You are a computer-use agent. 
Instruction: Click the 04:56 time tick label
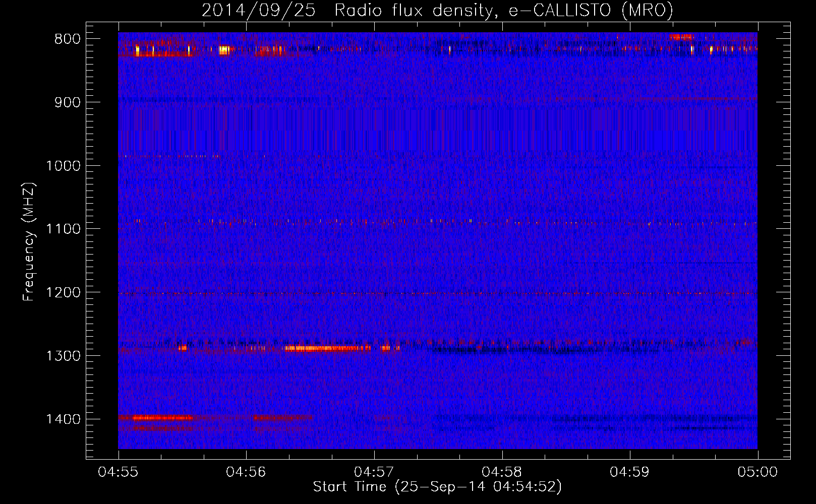tap(246, 472)
